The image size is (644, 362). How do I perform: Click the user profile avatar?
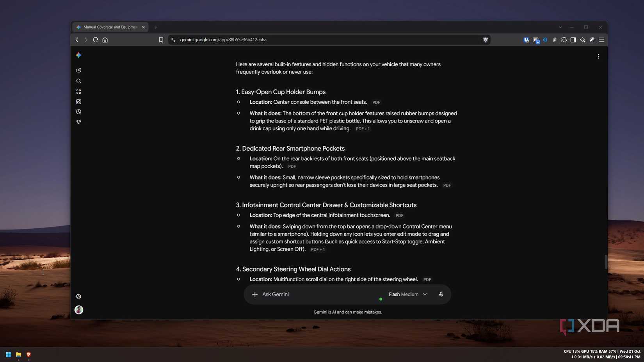79,310
